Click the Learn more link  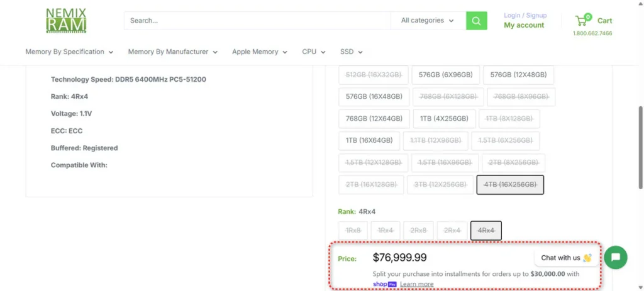pyautogui.click(x=416, y=284)
